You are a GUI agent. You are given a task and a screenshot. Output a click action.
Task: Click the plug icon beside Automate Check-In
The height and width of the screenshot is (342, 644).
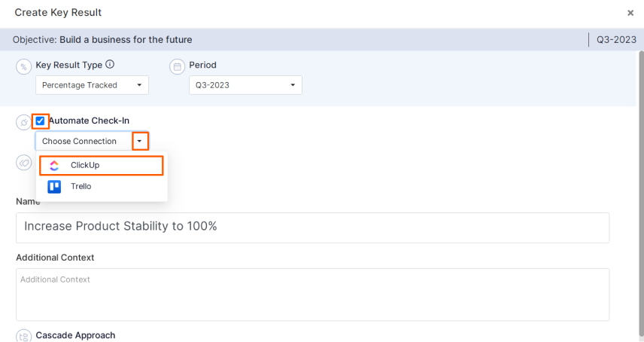24,122
